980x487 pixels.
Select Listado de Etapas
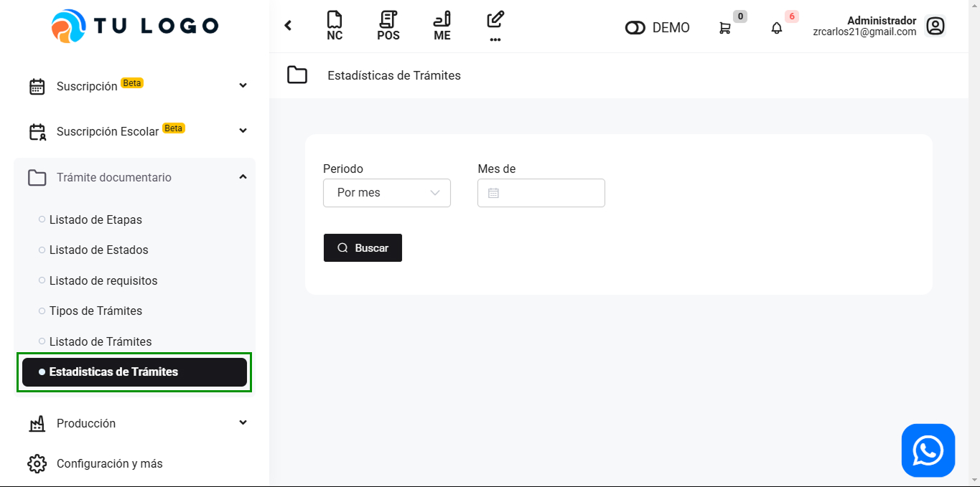coord(95,219)
